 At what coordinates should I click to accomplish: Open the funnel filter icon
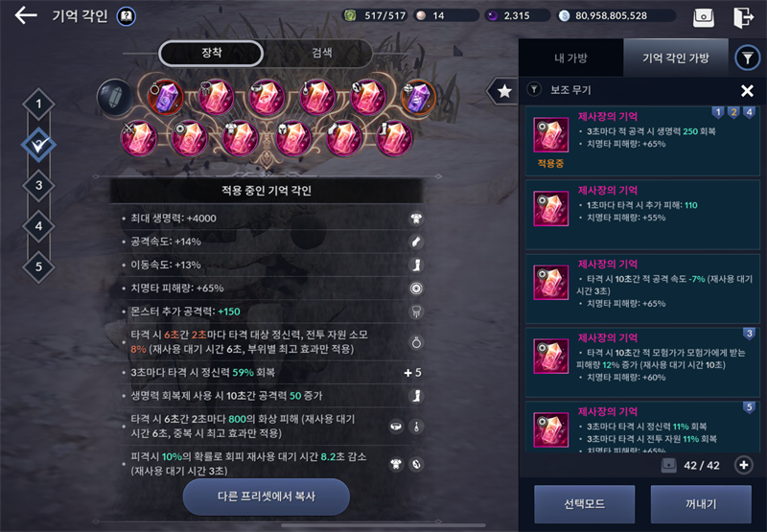[748, 58]
